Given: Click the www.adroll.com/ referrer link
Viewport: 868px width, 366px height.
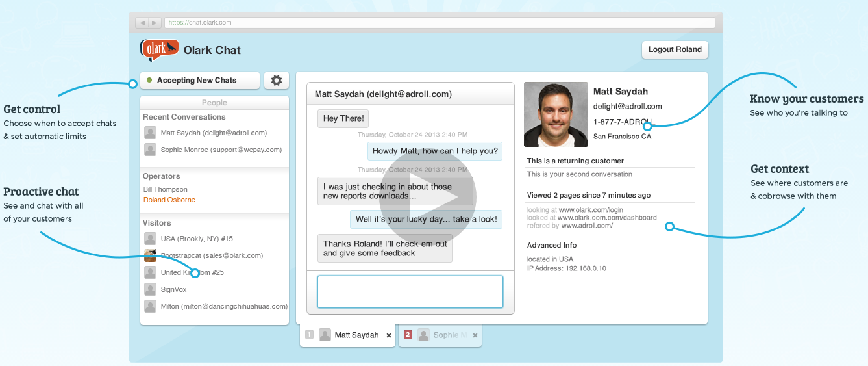Looking at the screenshot, I should coord(587,226).
